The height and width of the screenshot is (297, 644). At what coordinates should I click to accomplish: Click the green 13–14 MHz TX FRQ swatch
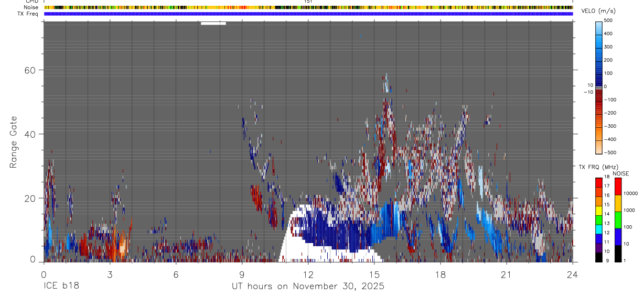tap(599, 220)
